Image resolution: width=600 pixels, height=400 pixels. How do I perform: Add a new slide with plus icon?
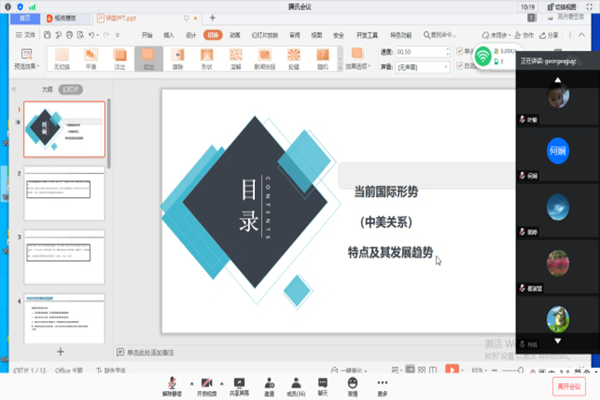coord(60,351)
